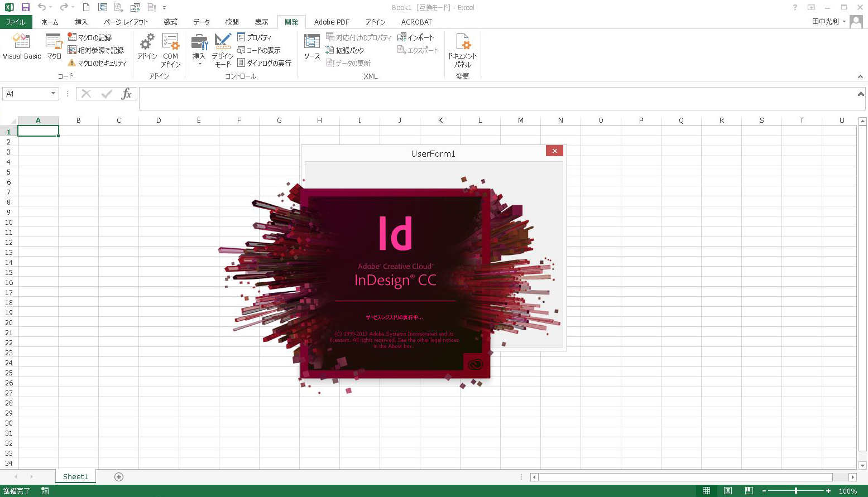The image size is (868, 497).
Task: Open the Visual Basic editor
Action: pyautogui.click(x=22, y=47)
